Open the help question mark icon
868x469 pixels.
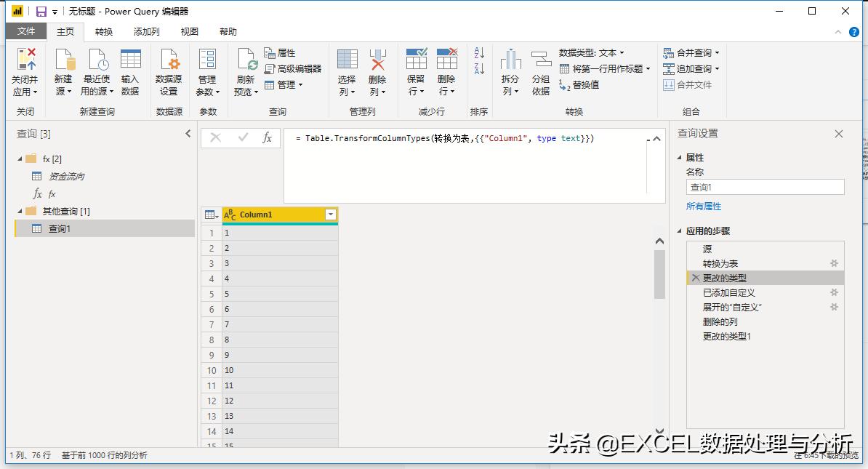854,32
